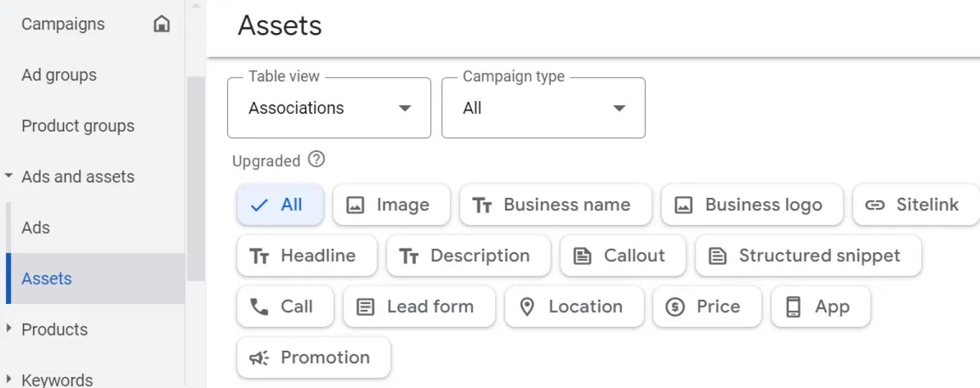This screenshot has height=388, width=980.
Task: Filter assets by Headline
Action: [x=307, y=255]
